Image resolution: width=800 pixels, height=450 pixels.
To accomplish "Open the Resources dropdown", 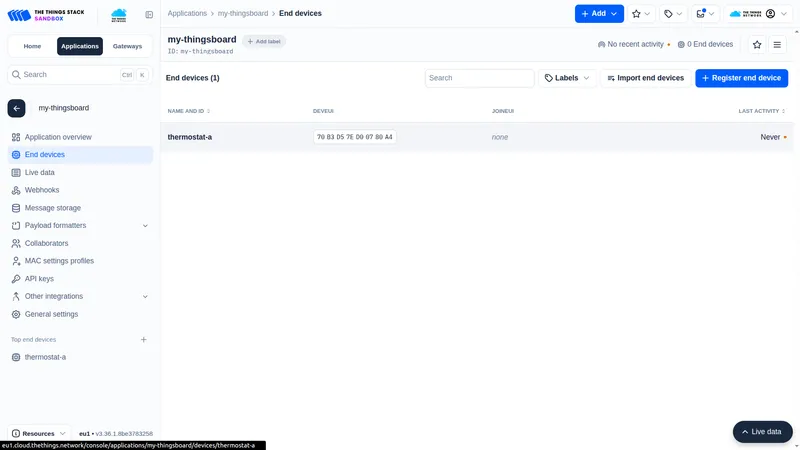I will click(x=39, y=434).
